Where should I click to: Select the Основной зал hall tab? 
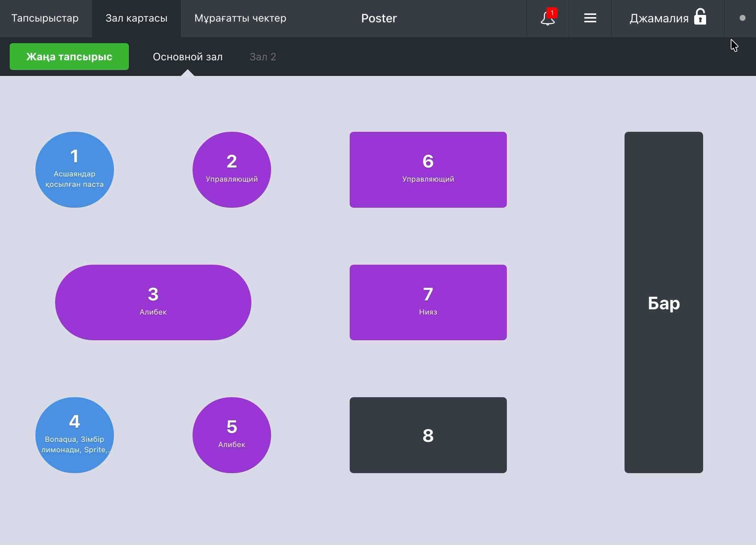188,57
